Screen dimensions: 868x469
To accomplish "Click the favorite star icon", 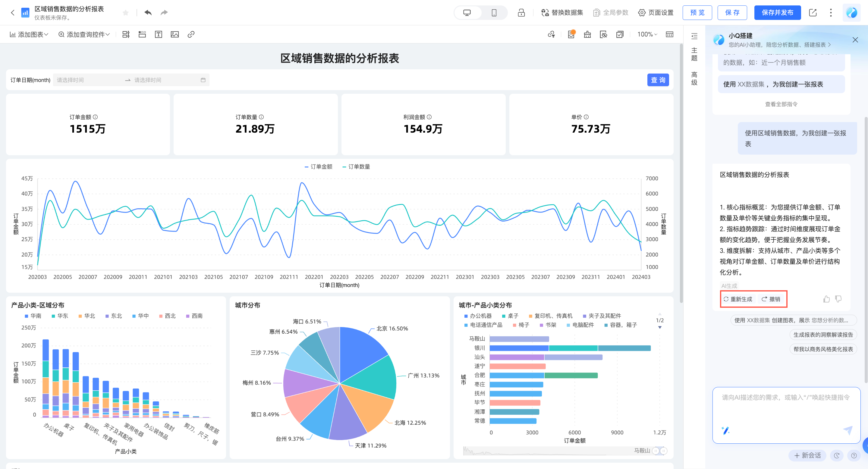I will coord(126,13).
